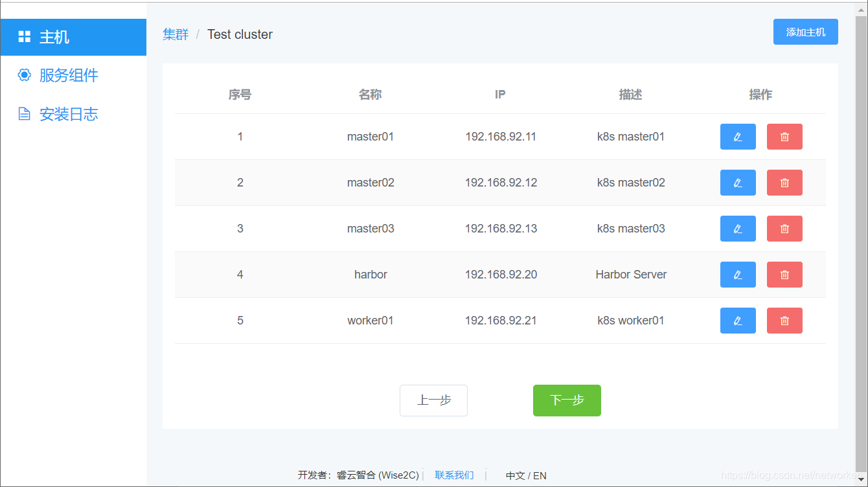Edit the harbor host entry
This screenshot has height=487, width=868.
(738, 275)
